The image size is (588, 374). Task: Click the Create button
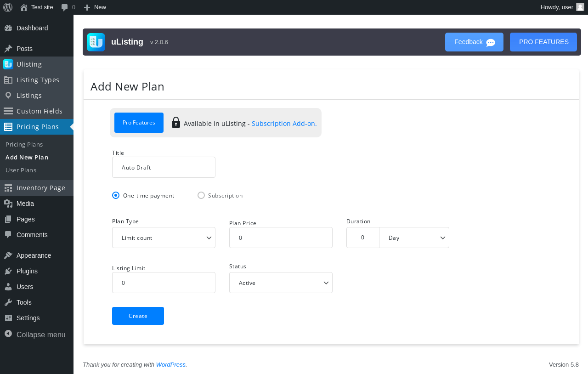click(138, 316)
